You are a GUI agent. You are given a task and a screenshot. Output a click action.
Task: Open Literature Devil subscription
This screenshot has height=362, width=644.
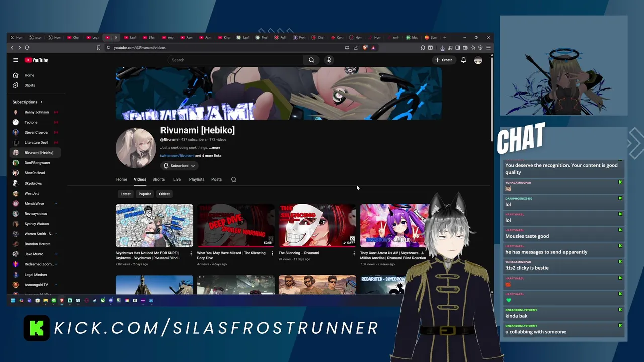[x=36, y=143]
